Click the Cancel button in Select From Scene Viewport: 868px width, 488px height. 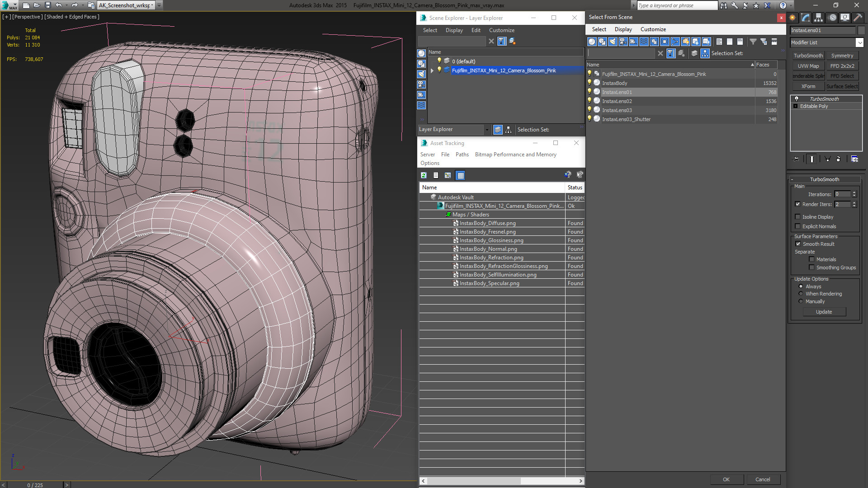(x=763, y=479)
